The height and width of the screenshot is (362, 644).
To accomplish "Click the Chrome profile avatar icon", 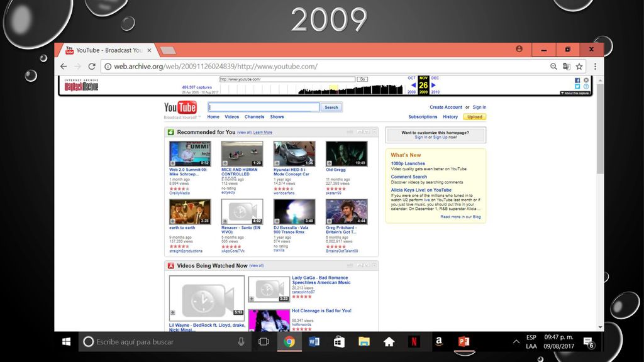I will click(519, 49).
